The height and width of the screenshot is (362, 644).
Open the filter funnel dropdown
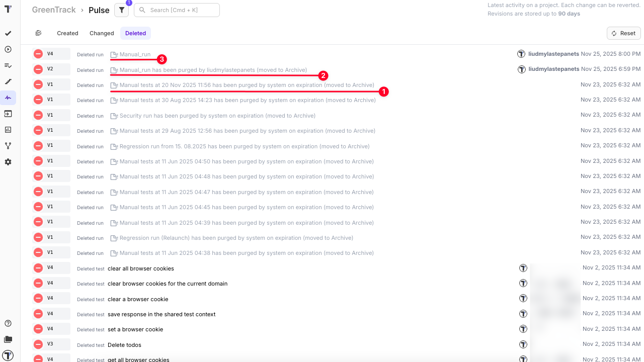[x=121, y=10]
